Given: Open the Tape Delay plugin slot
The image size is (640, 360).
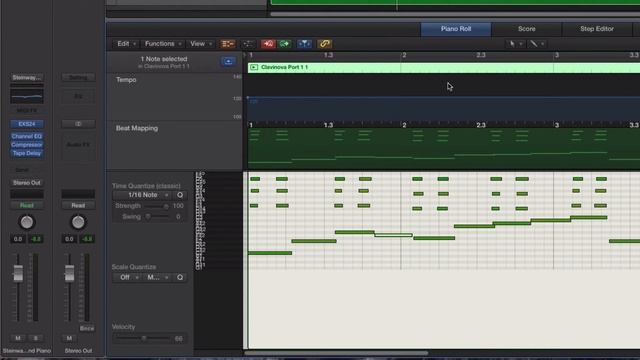Looking at the screenshot, I should click(x=27, y=153).
